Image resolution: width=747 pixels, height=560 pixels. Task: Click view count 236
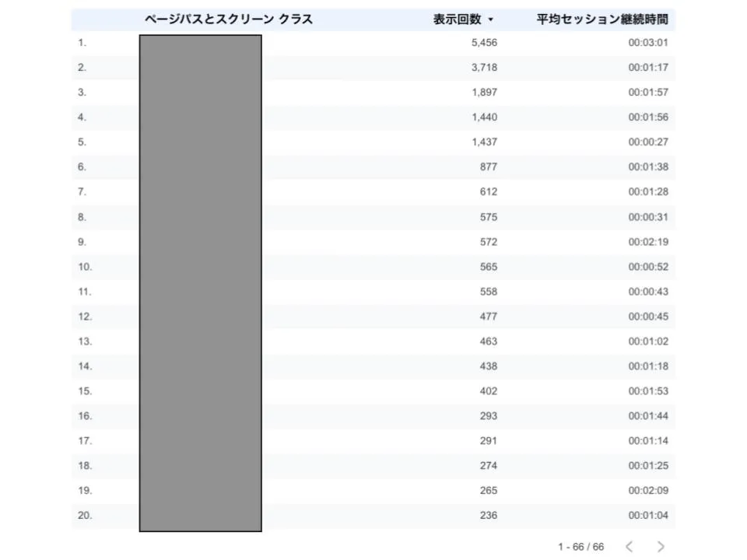point(489,515)
